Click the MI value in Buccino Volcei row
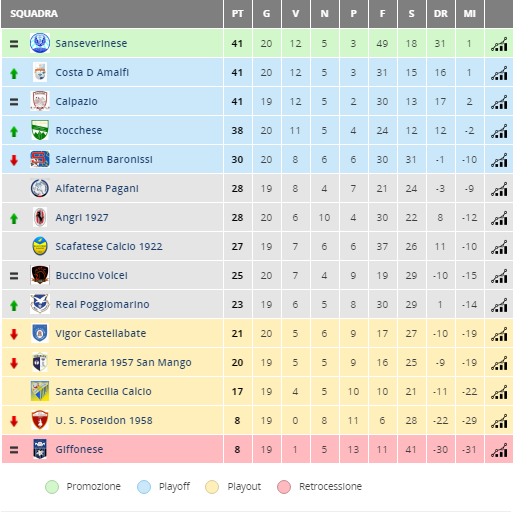Image resolution: width=526 pixels, height=522 pixels. tap(469, 275)
